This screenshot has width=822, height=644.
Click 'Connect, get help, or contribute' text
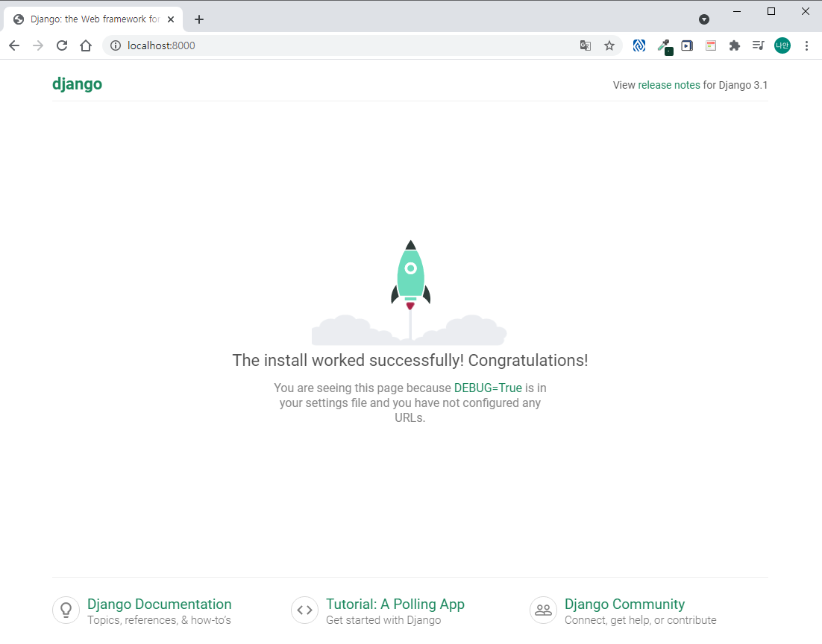click(640, 620)
